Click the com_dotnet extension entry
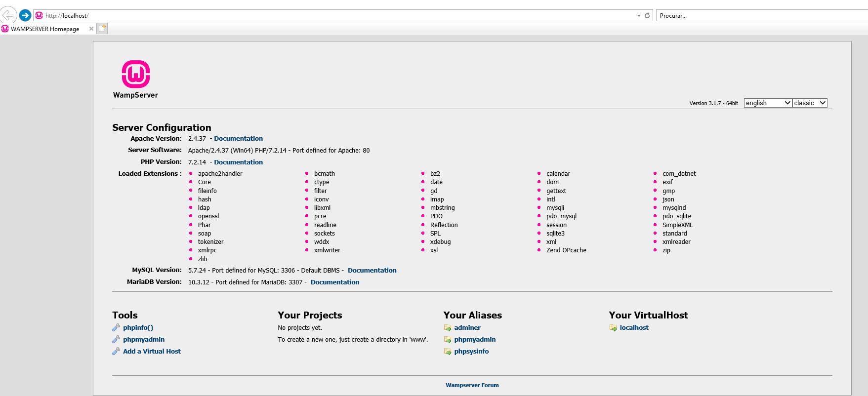 [679, 174]
